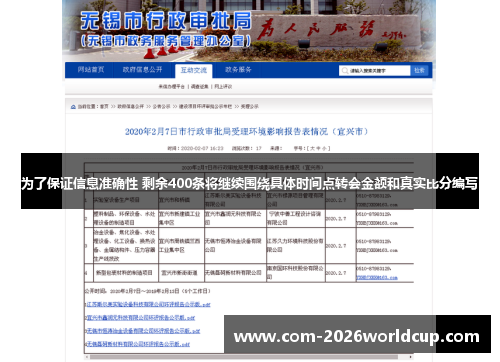Open the breadcrumb link after 政府信息公开
The height and width of the screenshot is (362, 500).
click(161, 107)
